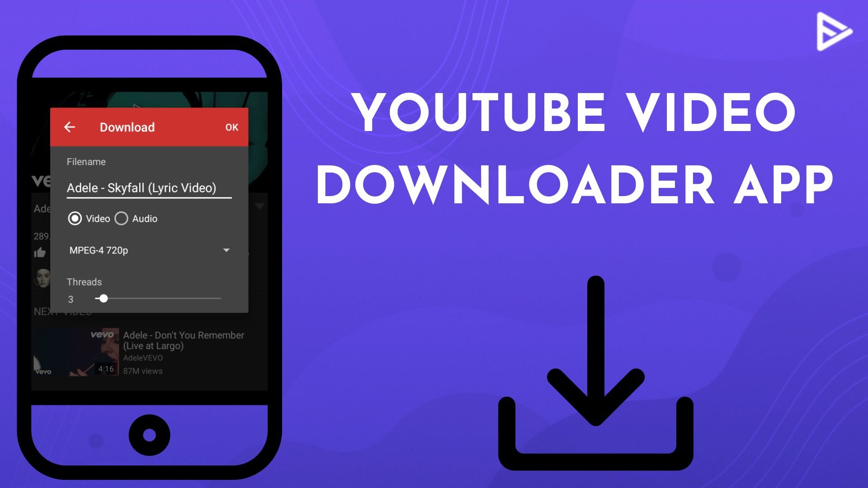Click the Download dialog title menu
The width and height of the screenshot is (868, 488).
click(x=127, y=127)
